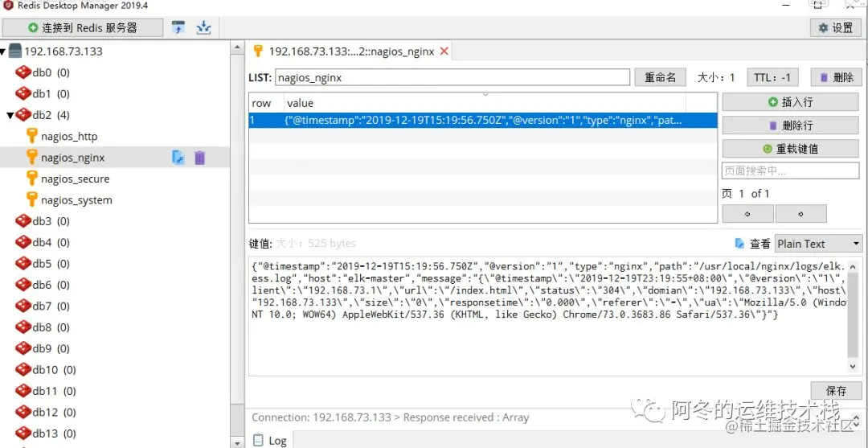This screenshot has height=448, width=868.
Task: Open the Log tab at the bottom
Action: pos(269,440)
